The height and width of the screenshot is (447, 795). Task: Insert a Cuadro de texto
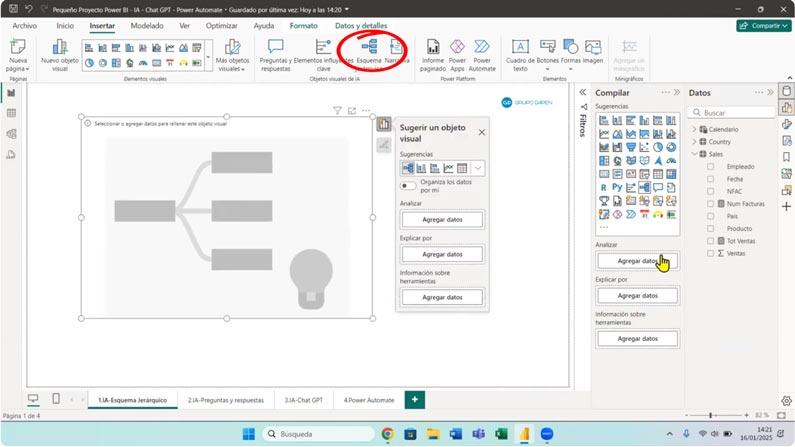coord(520,47)
